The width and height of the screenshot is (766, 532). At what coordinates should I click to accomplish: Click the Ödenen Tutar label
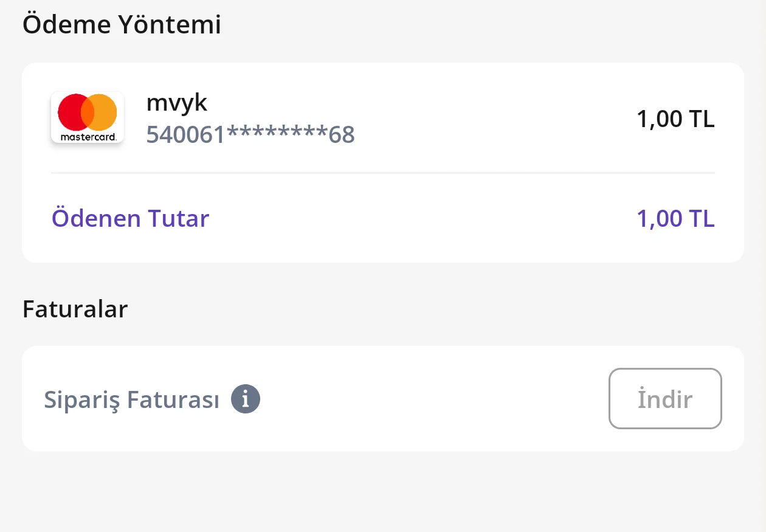pyautogui.click(x=131, y=218)
